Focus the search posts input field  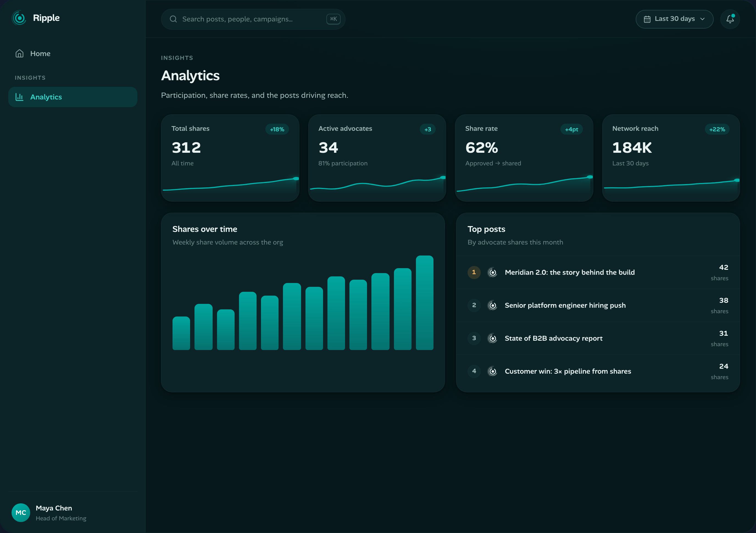[253, 19]
